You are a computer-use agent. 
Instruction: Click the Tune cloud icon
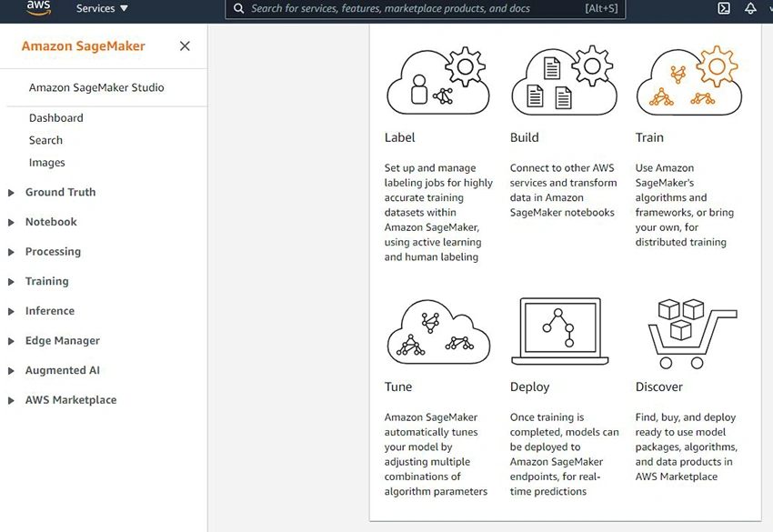click(438, 332)
